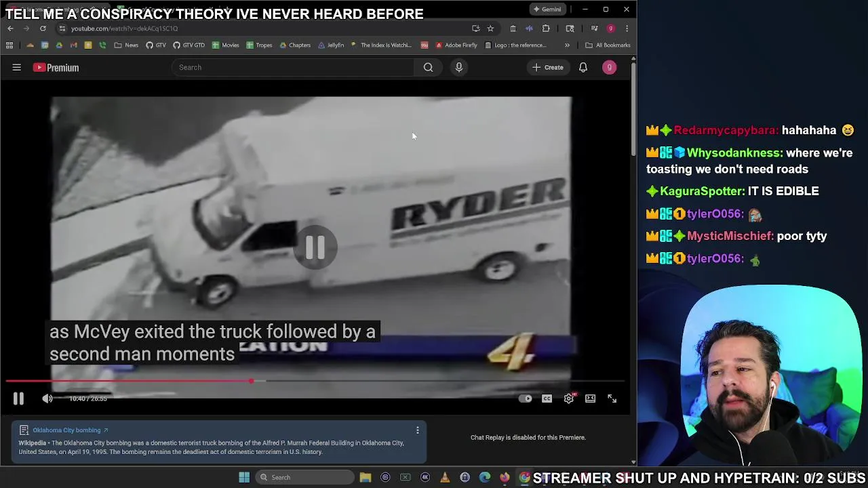Mute the video volume speaker icon
Image resolution: width=868 pixels, height=488 pixels.
(x=47, y=399)
